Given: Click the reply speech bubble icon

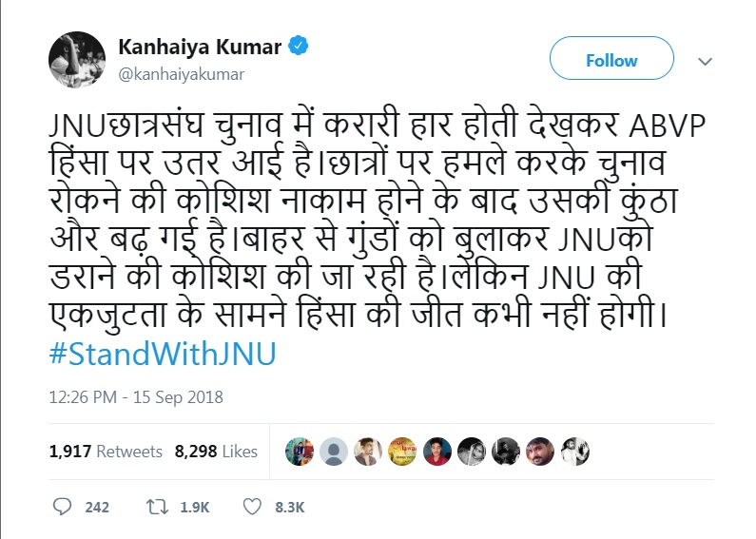Looking at the screenshot, I should tap(62, 507).
